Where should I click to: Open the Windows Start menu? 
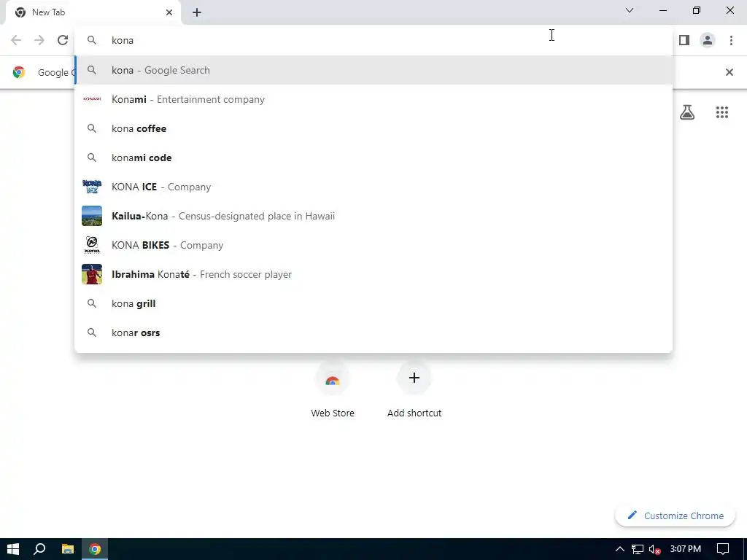tap(13, 549)
